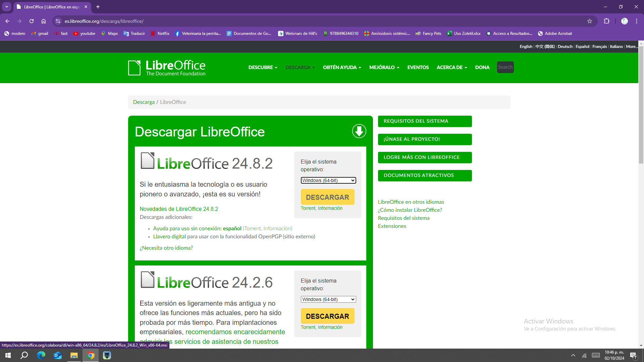Open REQUISITOS DEL SISTEMA button
The width and height of the screenshot is (644, 362).
coord(425,121)
